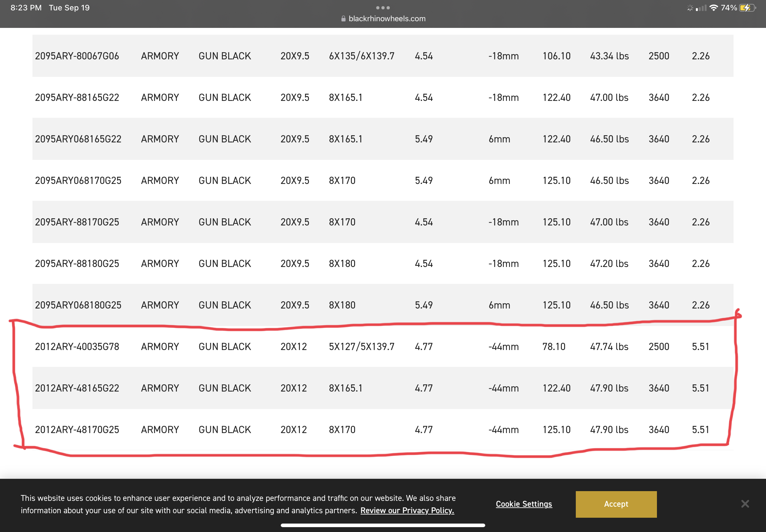Tap the lock icon beside the URL
766x532 pixels.
[343, 19]
